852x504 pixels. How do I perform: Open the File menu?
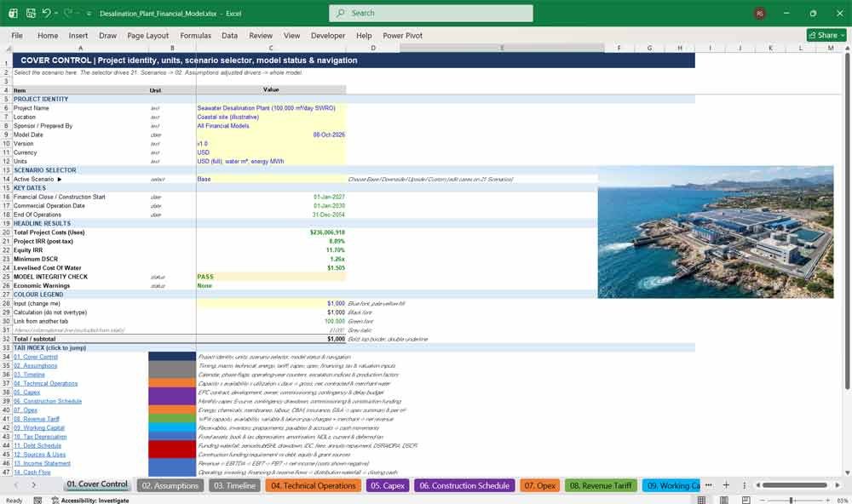(x=17, y=35)
